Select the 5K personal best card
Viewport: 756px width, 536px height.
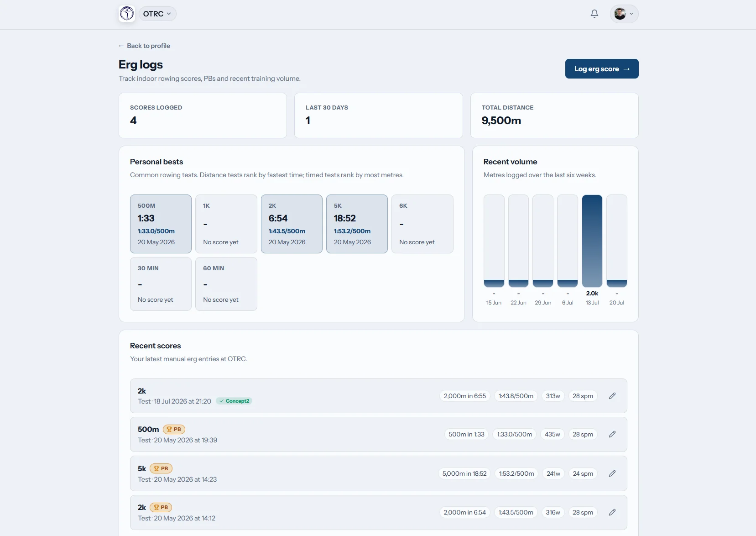click(x=357, y=224)
